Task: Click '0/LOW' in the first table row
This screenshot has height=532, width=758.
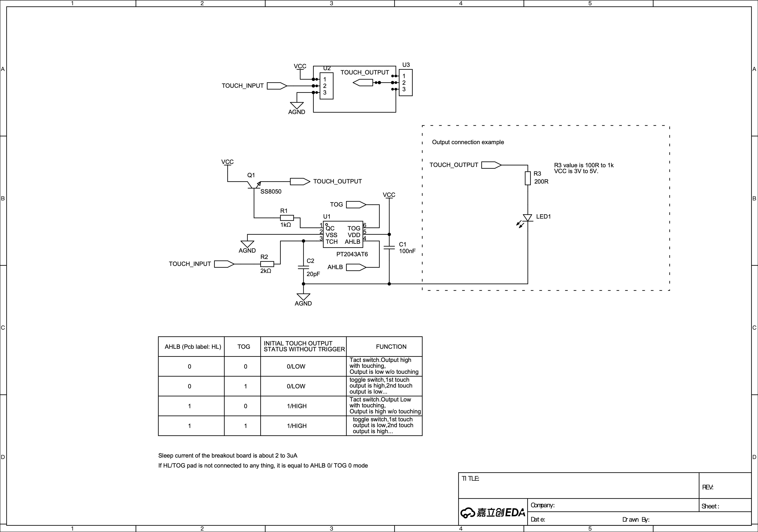Action: coord(296,366)
